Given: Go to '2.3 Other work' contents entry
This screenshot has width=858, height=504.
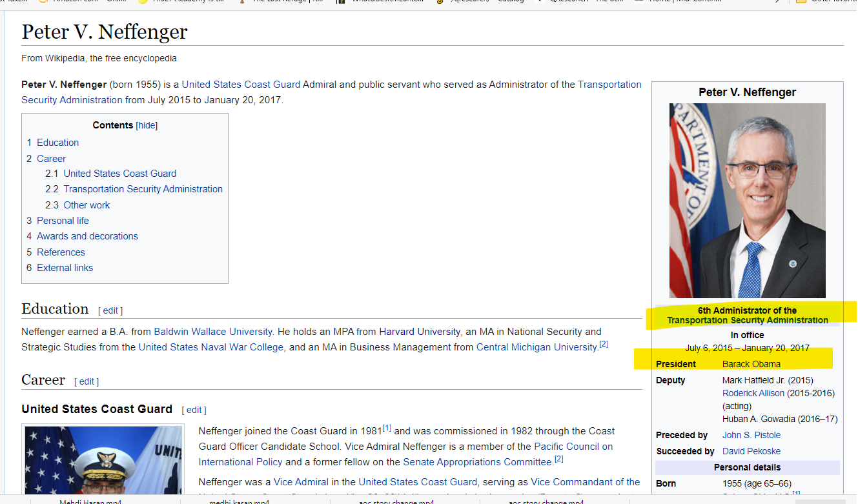Looking at the screenshot, I should click(x=77, y=205).
